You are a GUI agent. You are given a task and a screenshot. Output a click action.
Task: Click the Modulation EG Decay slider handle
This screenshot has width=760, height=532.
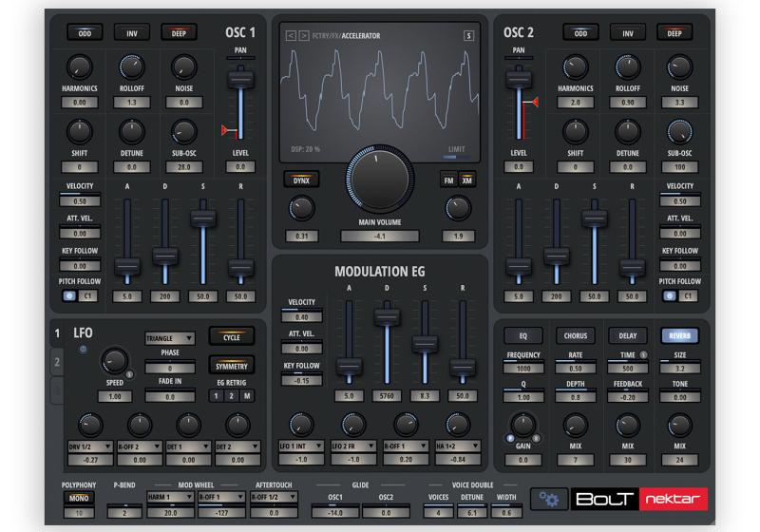tap(387, 317)
